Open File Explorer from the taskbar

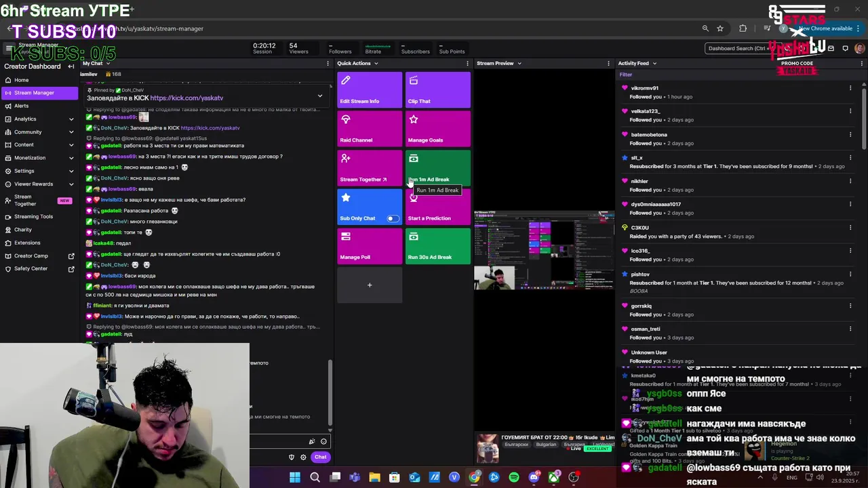coord(374,477)
